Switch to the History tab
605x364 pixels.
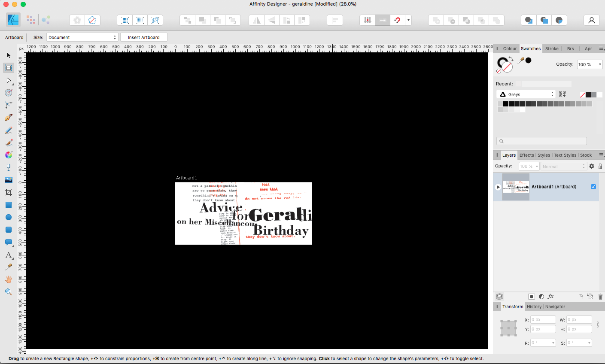(x=534, y=307)
